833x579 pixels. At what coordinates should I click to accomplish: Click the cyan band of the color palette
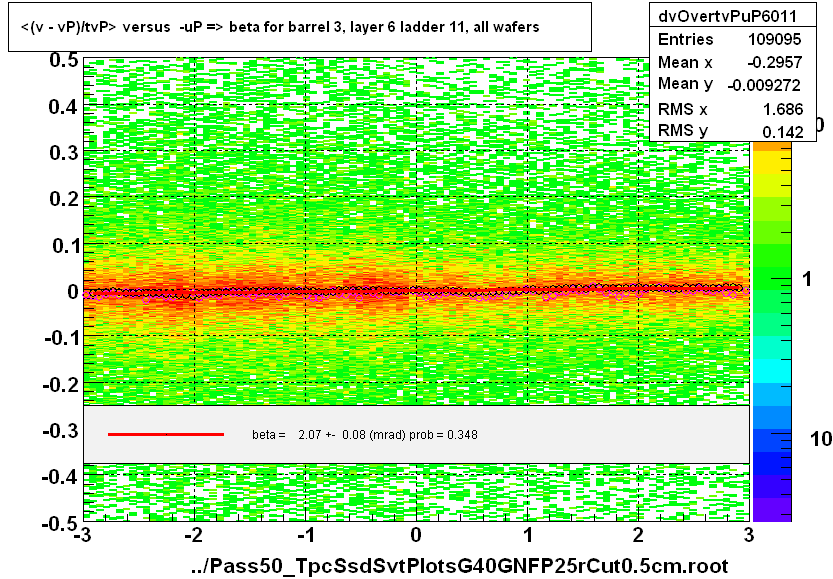click(772, 371)
